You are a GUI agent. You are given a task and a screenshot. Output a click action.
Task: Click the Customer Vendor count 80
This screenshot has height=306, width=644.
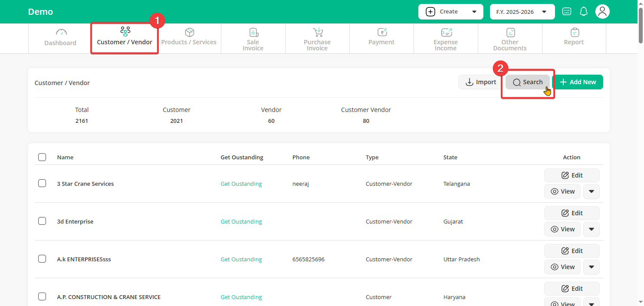coord(366,121)
